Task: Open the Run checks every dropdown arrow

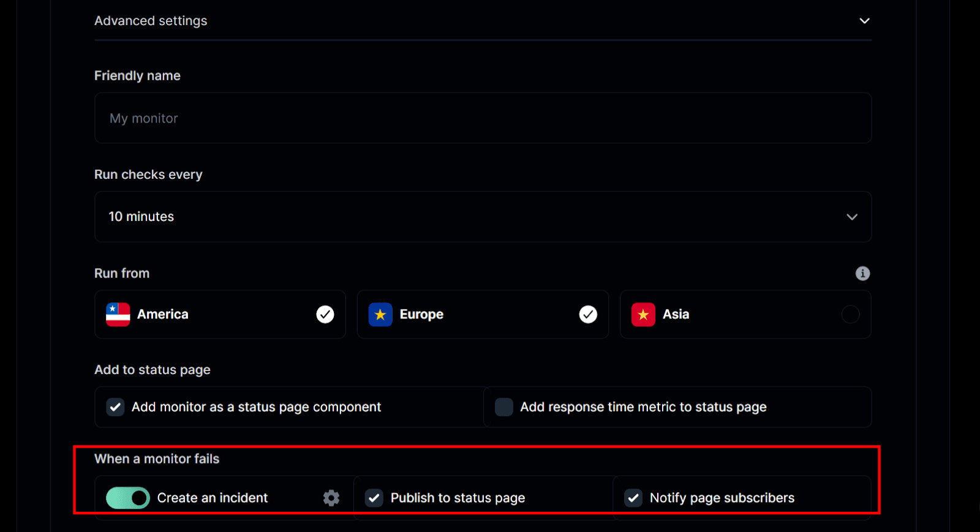Action: click(x=851, y=217)
